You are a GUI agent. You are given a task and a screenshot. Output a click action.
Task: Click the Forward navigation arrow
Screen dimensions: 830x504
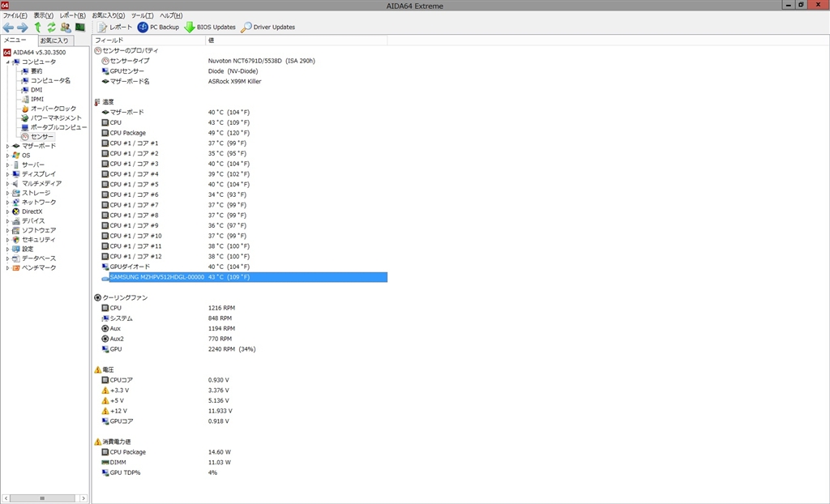click(22, 27)
